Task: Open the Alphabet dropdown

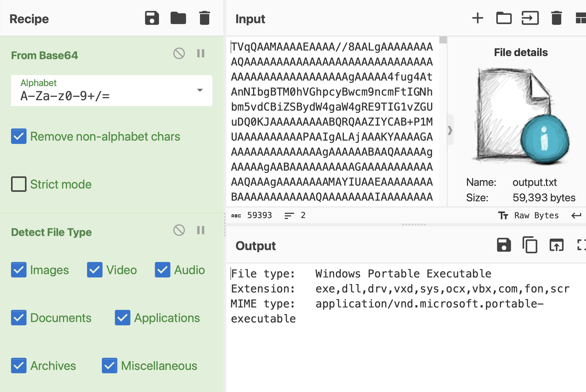Action: (112, 90)
